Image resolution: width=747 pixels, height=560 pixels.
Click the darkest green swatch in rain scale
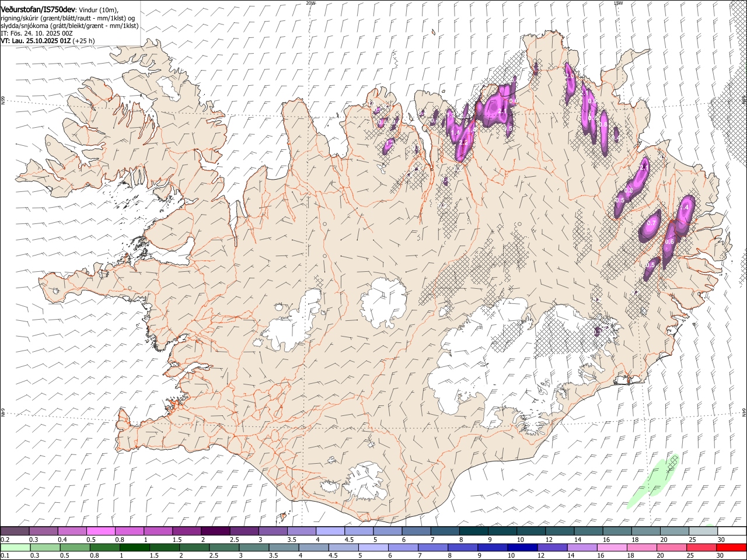point(134,547)
